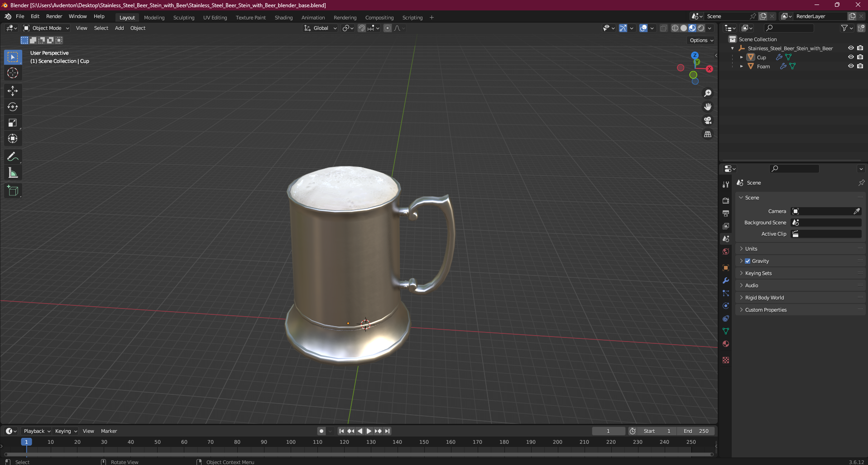Viewport: 868px width, 465px height.
Task: Activate the Transform tool
Action: click(x=13, y=138)
